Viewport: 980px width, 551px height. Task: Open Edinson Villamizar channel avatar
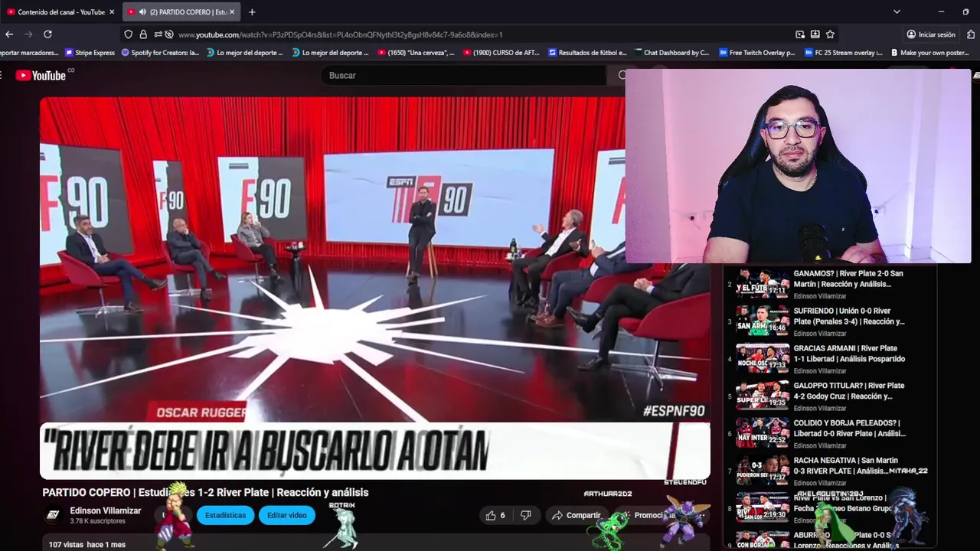coord(53,515)
